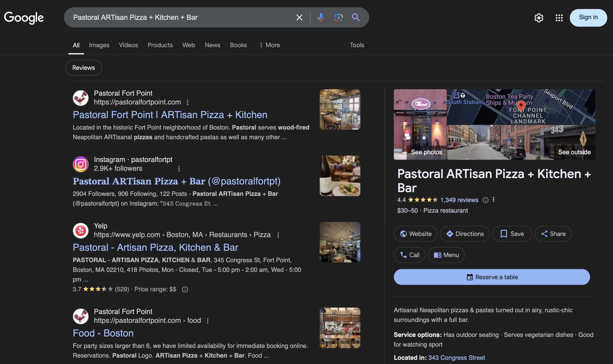Screen dimensions: 613x364
Task: Clear the search box with X icon
Action: click(299, 17)
